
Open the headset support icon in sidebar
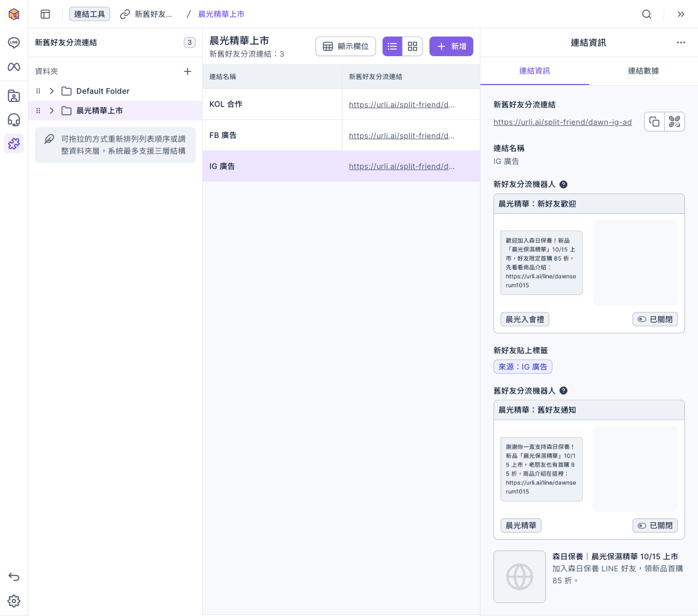point(14,120)
